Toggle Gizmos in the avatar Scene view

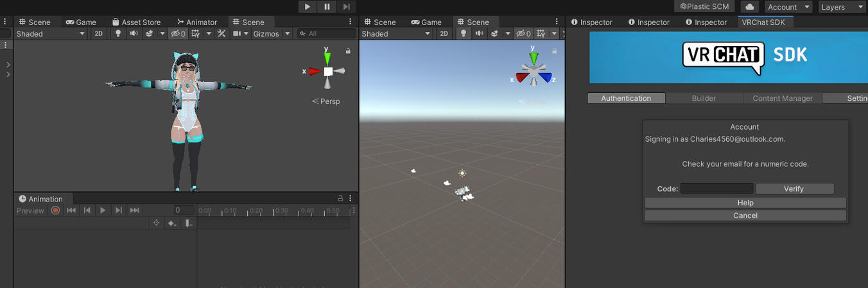tap(266, 33)
